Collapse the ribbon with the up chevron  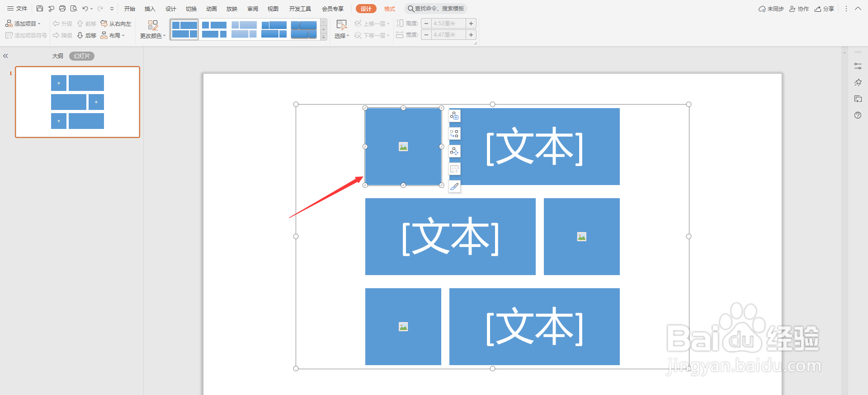pyautogui.click(x=858, y=9)
